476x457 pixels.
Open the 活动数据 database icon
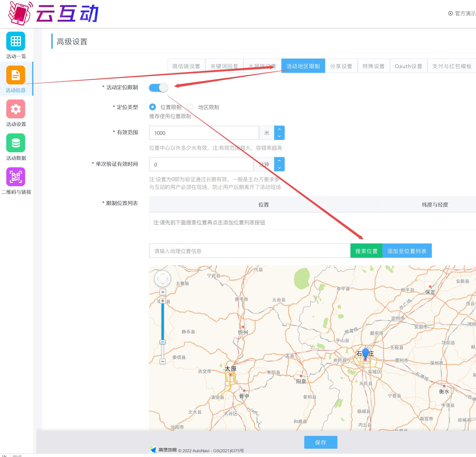click(16, 143)
